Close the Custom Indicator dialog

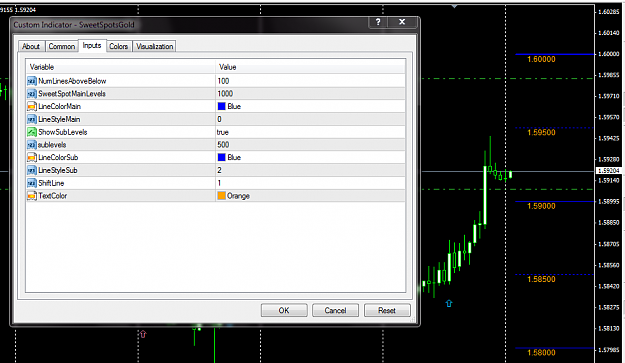click(402, 22)
